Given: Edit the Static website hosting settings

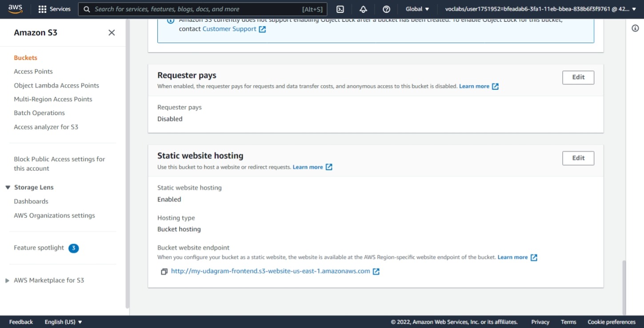Looking at the screenshot, I should [578, 158].
